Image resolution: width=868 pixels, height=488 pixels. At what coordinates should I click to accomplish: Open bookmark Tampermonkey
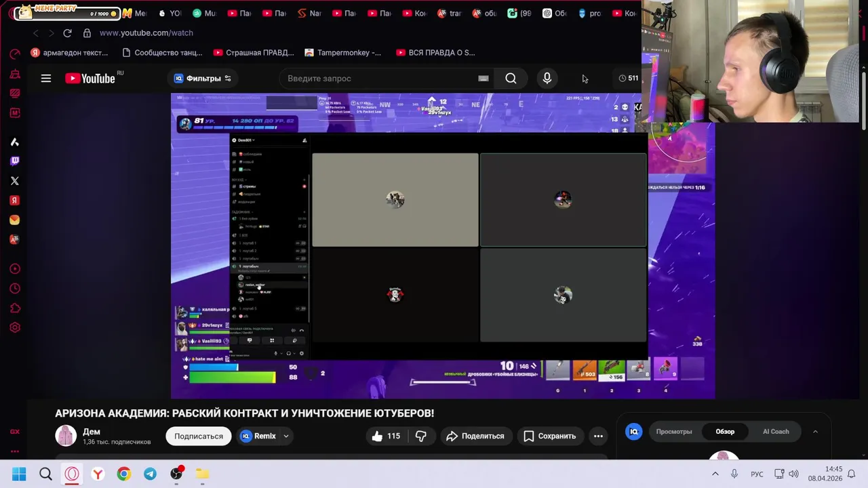pos(343,52)
